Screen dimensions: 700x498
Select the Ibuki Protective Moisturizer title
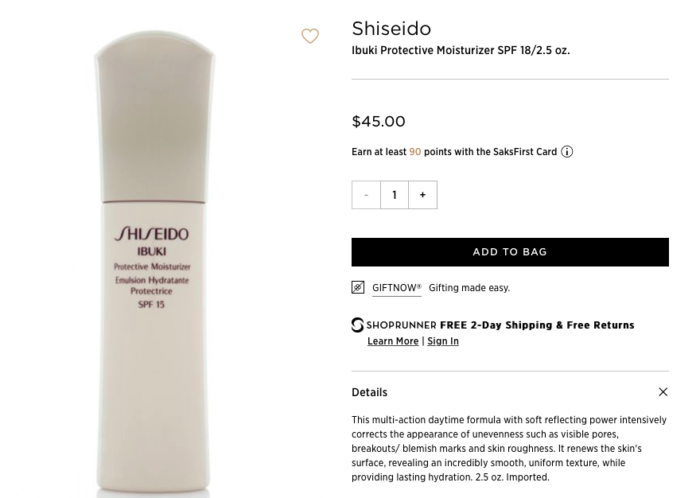(461, 50)
